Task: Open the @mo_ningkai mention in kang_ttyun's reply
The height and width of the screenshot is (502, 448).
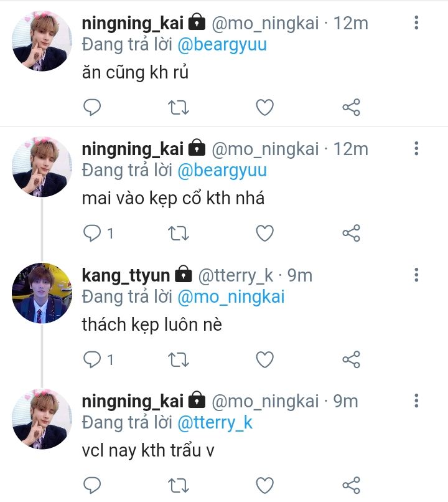Action: click(231, 296)
